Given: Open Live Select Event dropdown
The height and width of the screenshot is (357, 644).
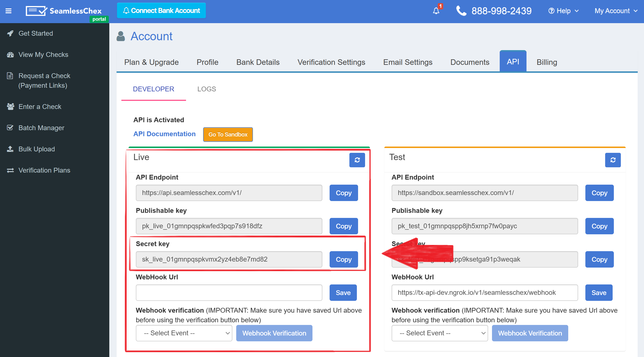Looking at the screenshot, I should [184, 333].
